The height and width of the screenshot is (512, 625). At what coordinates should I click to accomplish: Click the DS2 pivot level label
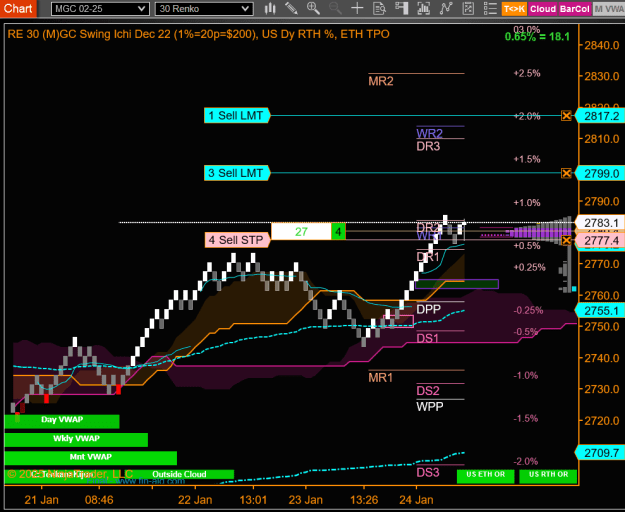point(428,390)
